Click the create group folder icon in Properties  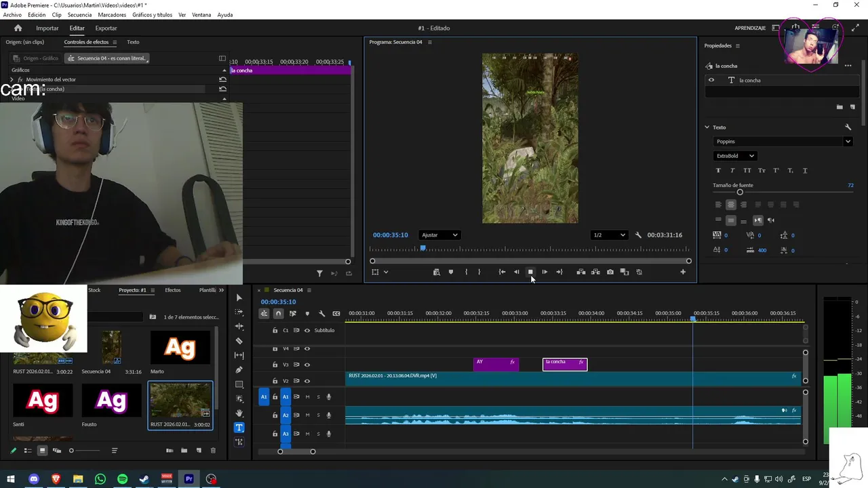point(840,107)
